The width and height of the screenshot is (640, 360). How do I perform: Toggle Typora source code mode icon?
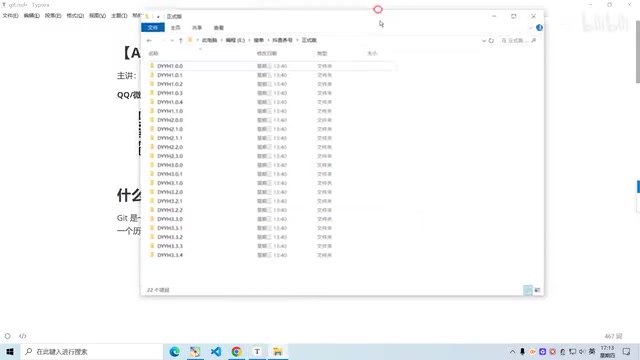click(22, 336)
